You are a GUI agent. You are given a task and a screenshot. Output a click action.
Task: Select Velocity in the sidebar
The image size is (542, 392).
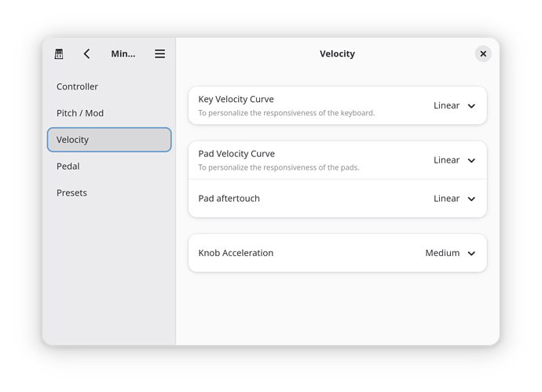pos(108,140)
